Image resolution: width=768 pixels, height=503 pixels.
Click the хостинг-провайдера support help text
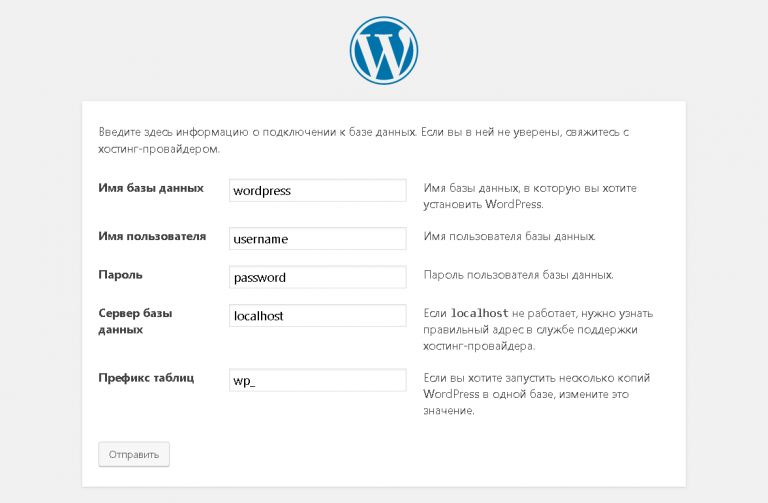[538, 330]
